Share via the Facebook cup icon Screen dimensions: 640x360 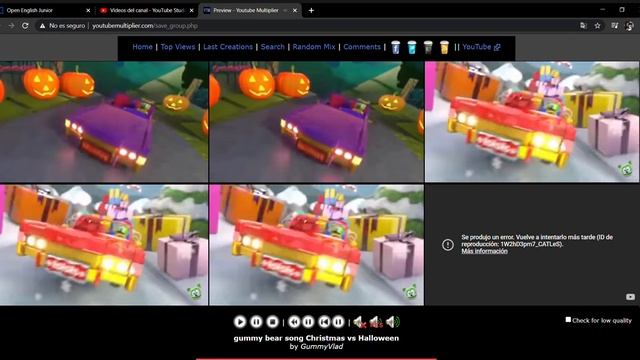pos(395,47)
